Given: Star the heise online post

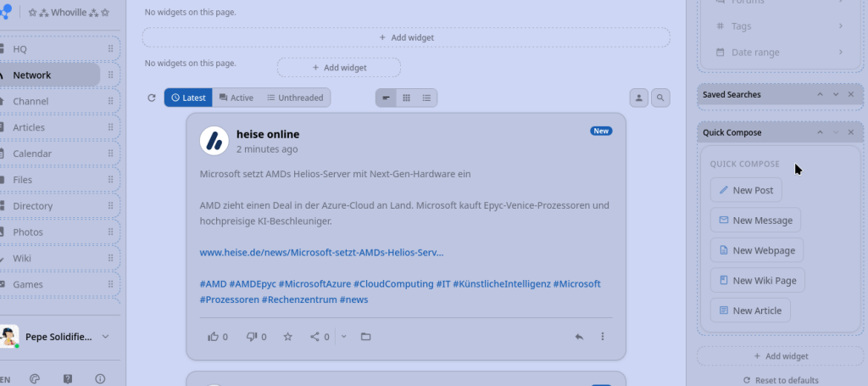Looking at the screenshot, I should point(288,336).
